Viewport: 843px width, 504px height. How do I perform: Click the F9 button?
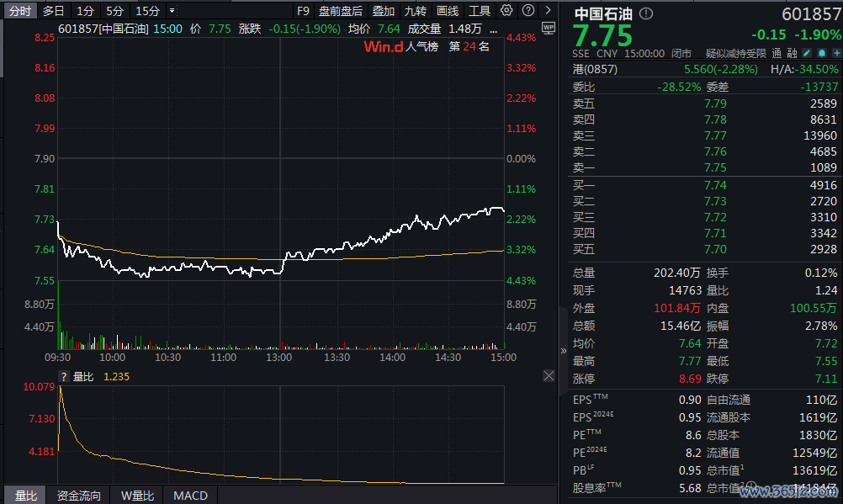click(x=303, y=11)
